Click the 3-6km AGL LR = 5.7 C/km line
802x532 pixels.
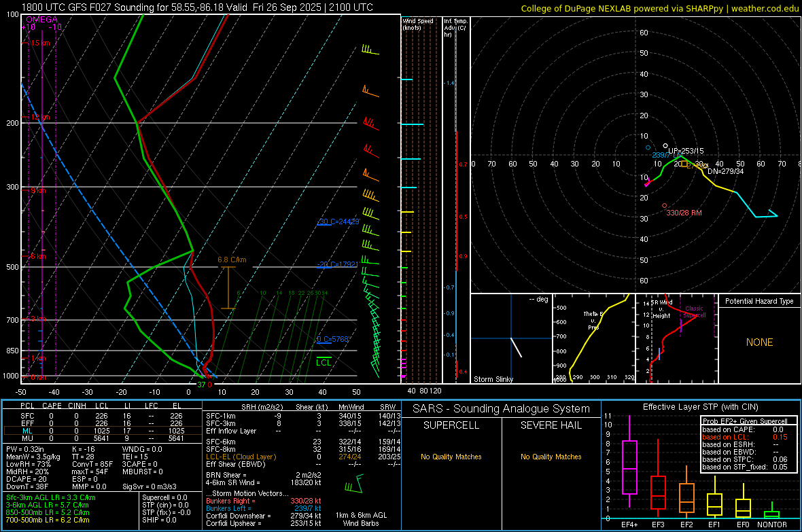(x=47, y=505)
